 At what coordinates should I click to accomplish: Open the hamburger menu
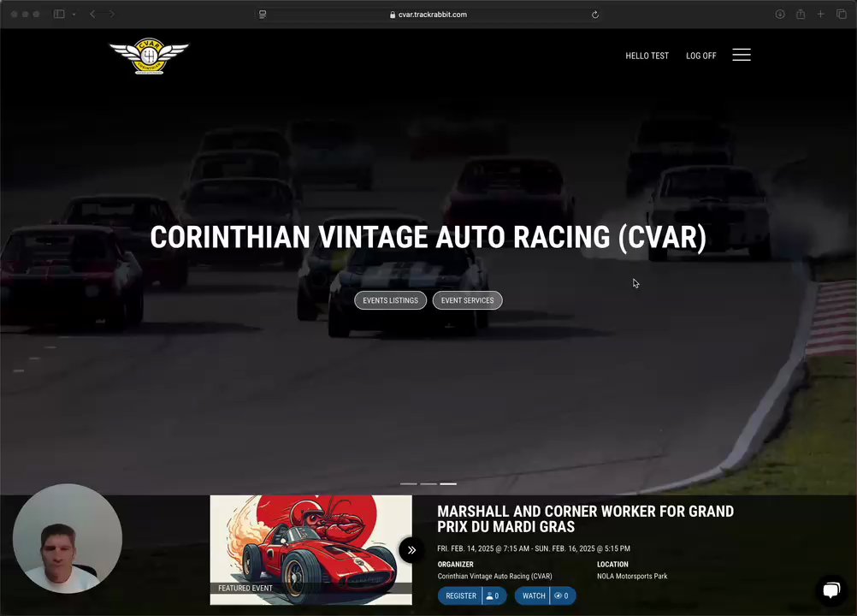(742, 55)
